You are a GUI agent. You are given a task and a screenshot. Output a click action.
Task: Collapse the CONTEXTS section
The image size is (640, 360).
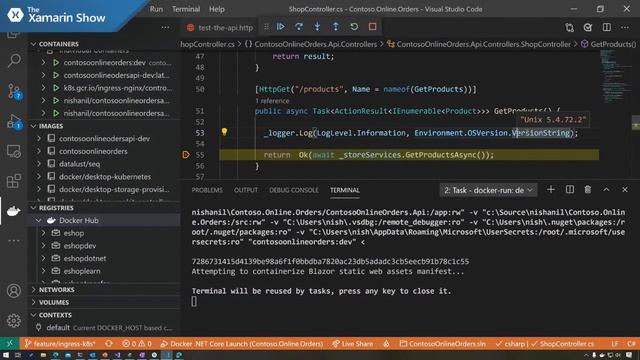33,315
